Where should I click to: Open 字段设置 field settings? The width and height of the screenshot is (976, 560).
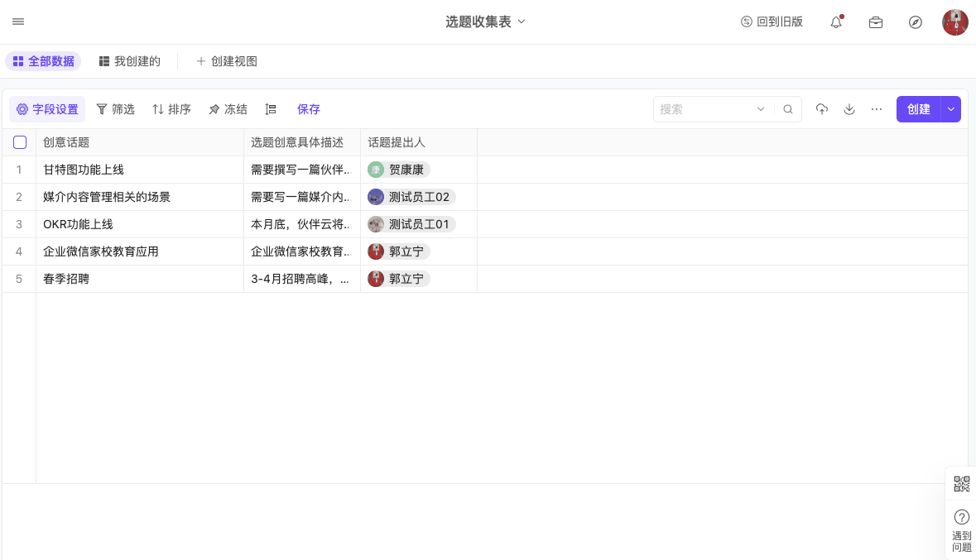click(x=47, y=109)
